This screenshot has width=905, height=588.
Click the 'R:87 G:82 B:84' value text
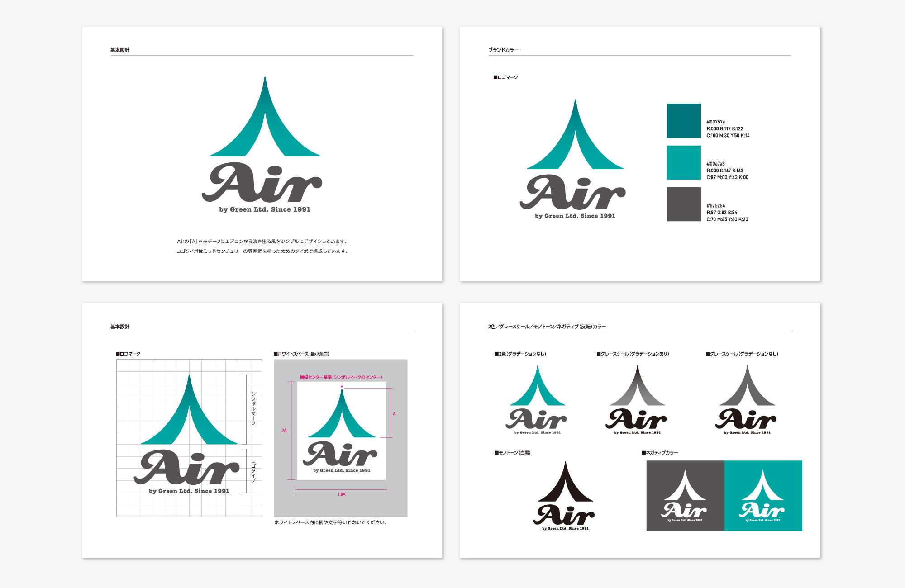point(721,213)
